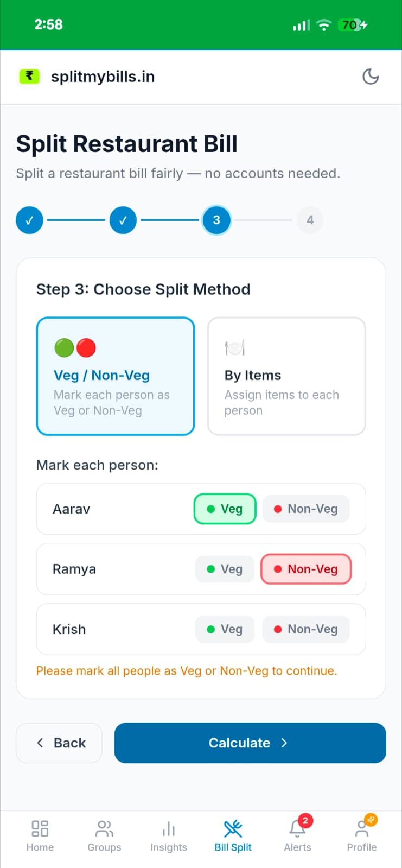Enable dark mode with the moon icon
This screenshot has width=402, height=868.
click(x=371, y=77)
